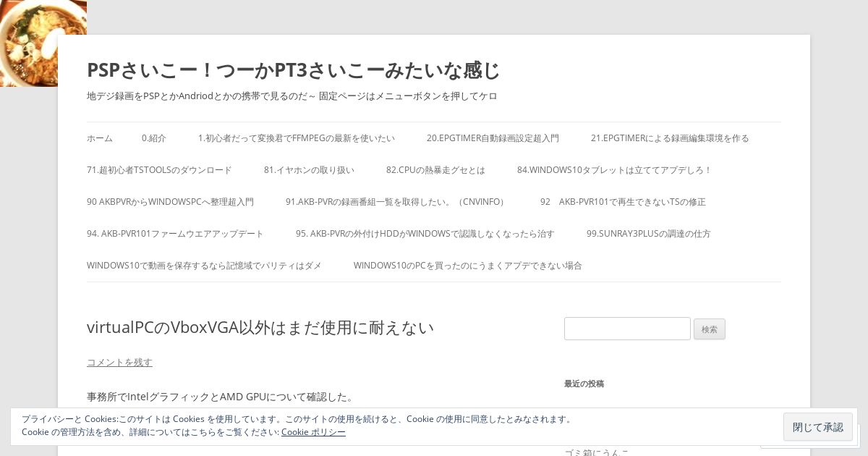Click 閉じて承認 cookie button
The width and height of the screenshot is (868, 456).
818,427
